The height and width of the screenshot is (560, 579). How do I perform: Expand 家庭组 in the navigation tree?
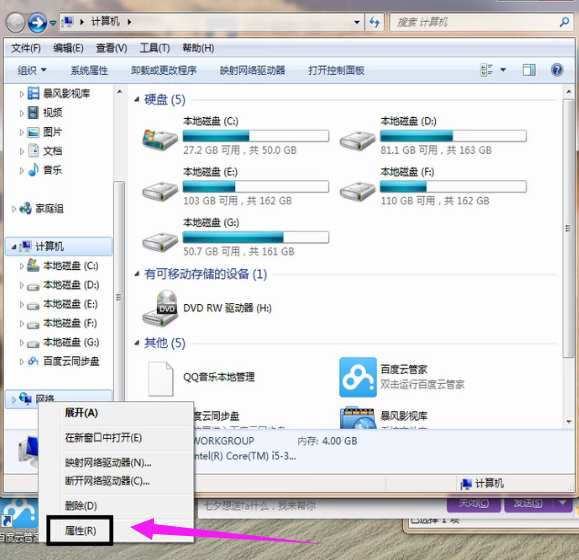click(x=14, y=209)
